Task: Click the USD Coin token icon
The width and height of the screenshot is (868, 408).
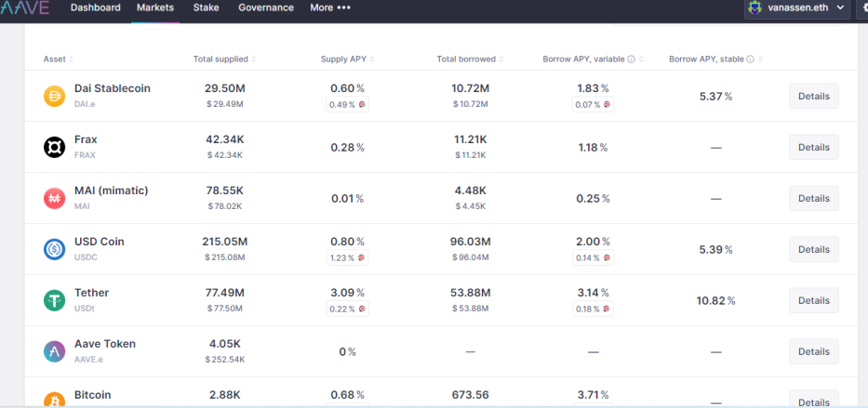Action: pos(54,249)
